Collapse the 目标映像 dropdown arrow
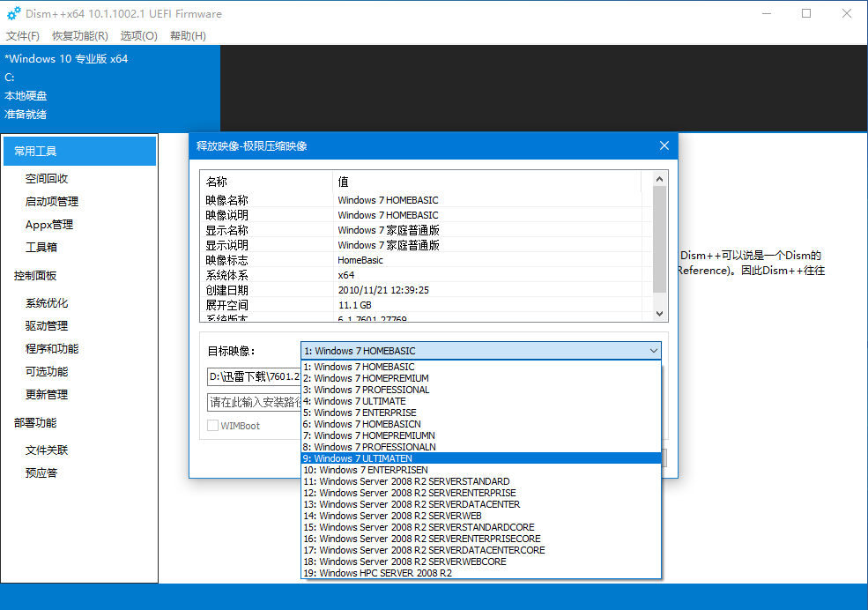868x610 pixels. 653,351
